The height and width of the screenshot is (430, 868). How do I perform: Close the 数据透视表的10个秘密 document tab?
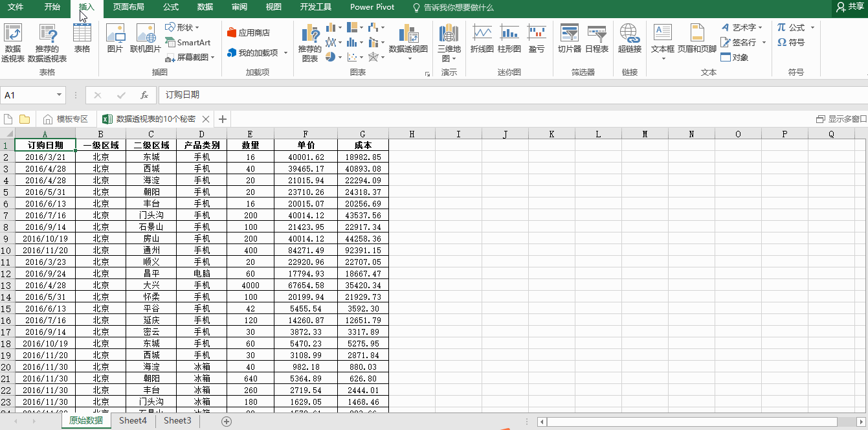(206, 119)
